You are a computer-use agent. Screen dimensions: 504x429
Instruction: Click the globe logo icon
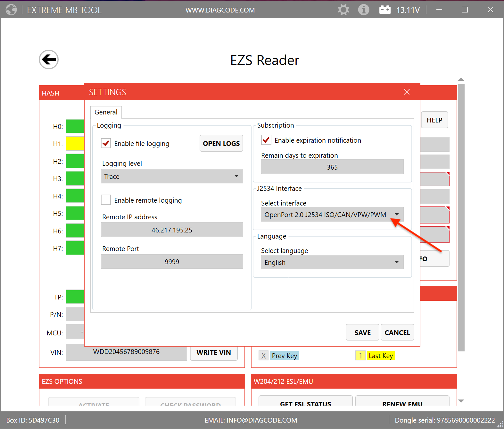[11, 10]
